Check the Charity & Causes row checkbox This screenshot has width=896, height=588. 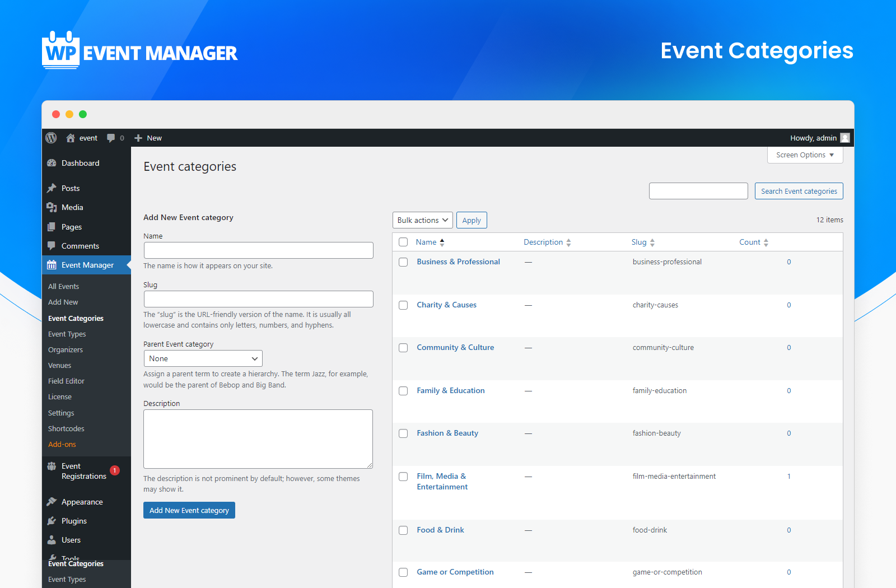(403, 305)
